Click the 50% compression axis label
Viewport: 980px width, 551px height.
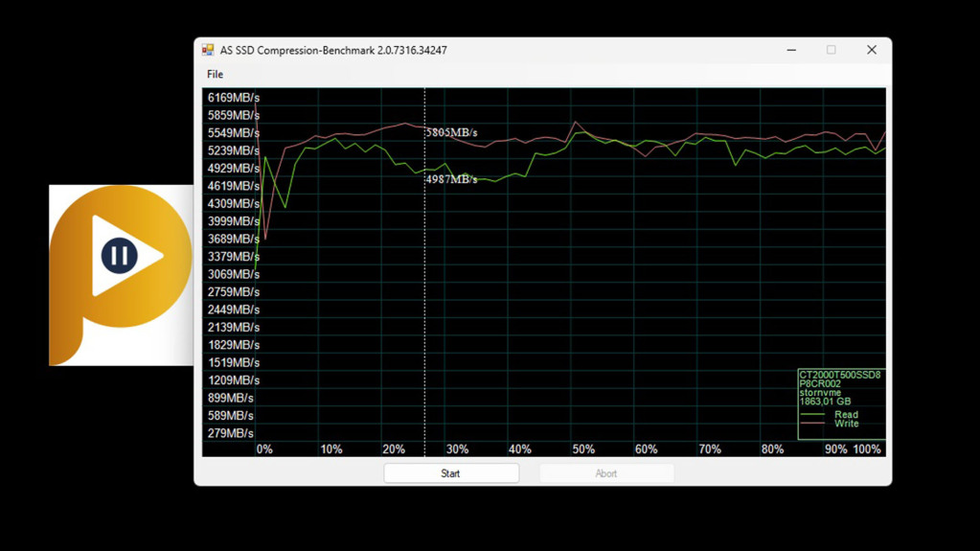[x=583, y=449]
